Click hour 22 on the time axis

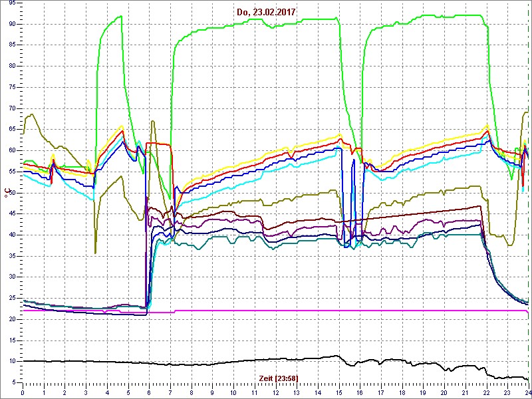point(486,393)
